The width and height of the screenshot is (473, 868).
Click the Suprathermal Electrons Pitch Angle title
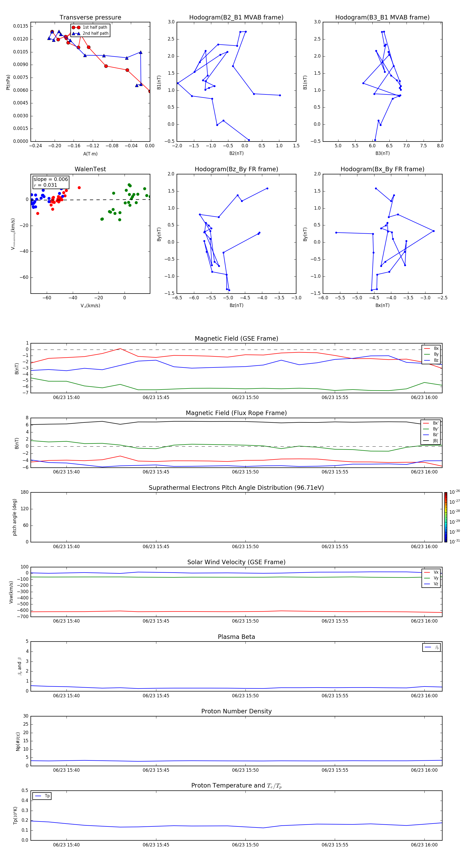click(236, 488)
